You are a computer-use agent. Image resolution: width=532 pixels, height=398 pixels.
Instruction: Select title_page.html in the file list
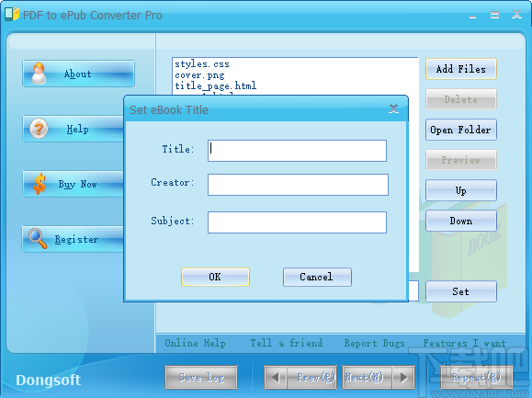pyautogui.click(x=215, y=85)
